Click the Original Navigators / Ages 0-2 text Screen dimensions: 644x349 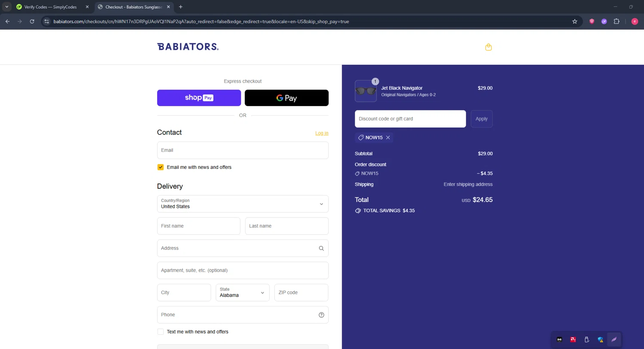(x=408, y=95)
